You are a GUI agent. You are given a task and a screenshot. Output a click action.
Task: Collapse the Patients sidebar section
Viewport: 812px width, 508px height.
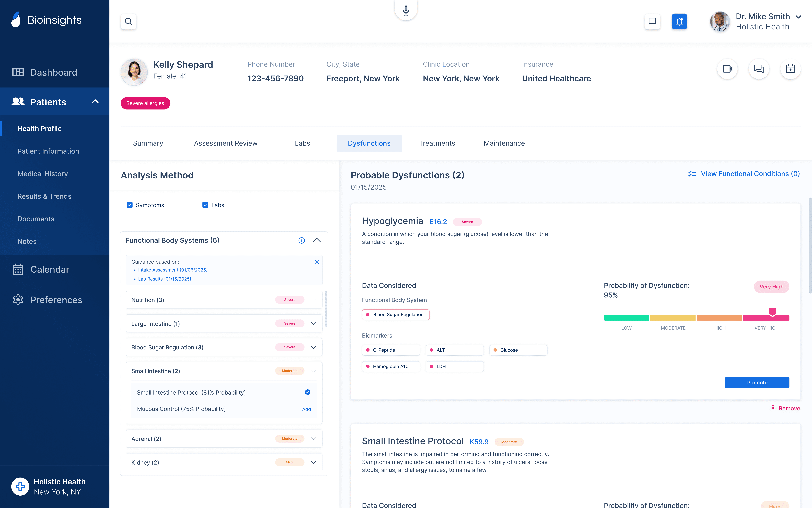coord(95,101)
